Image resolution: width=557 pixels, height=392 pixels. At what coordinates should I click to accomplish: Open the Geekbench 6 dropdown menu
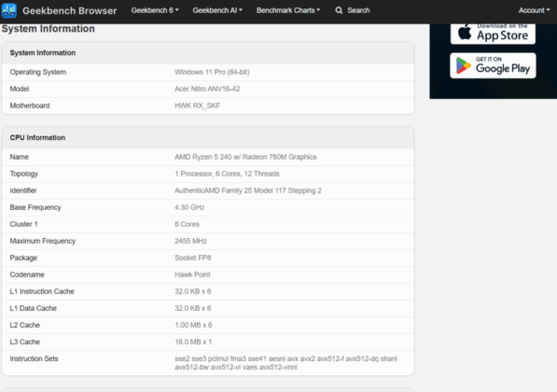point(155,10)
